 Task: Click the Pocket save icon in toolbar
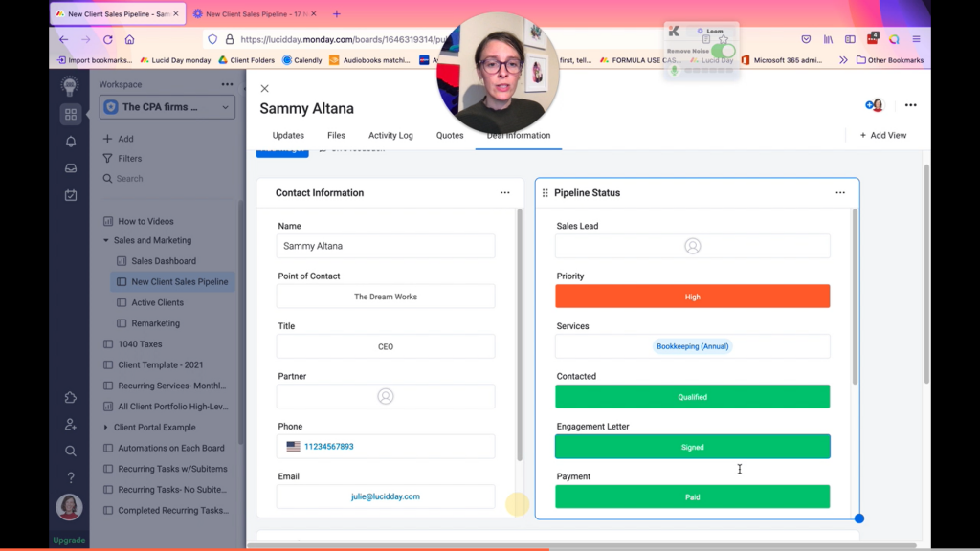tap(806, 39)
